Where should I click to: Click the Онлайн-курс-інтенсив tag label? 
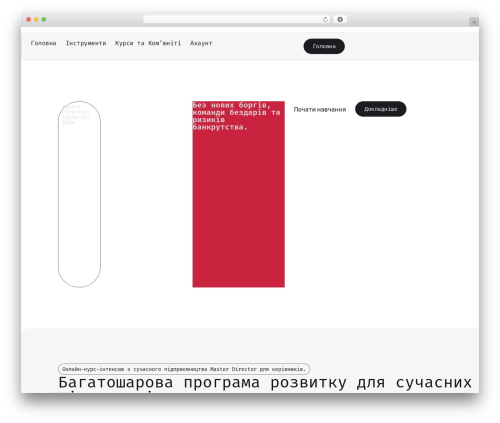(184, 369)
